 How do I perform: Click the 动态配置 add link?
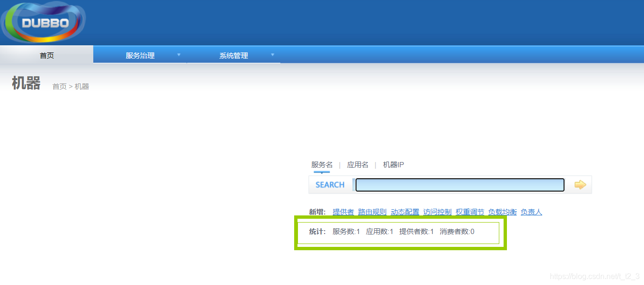[405, 212]
